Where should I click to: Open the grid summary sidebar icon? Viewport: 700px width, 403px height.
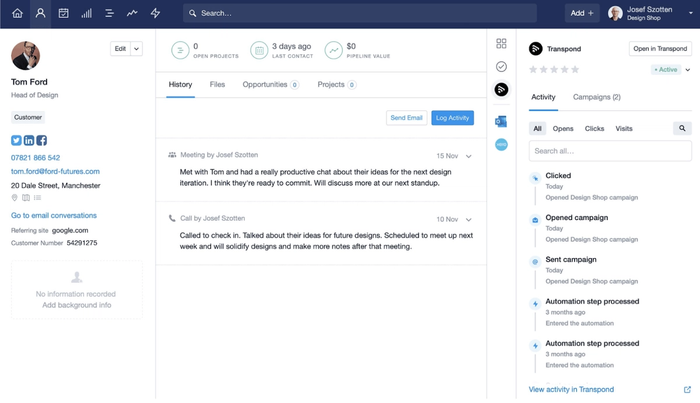[501, 43]
